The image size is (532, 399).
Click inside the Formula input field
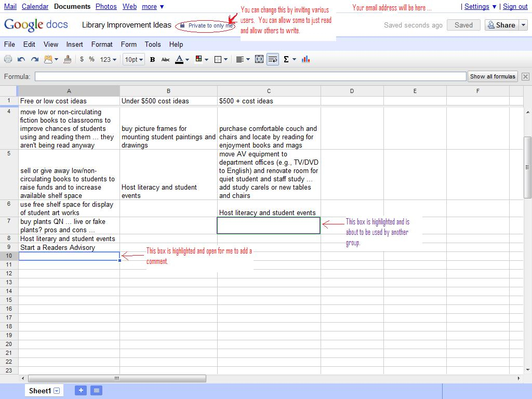tap(250, 76)
